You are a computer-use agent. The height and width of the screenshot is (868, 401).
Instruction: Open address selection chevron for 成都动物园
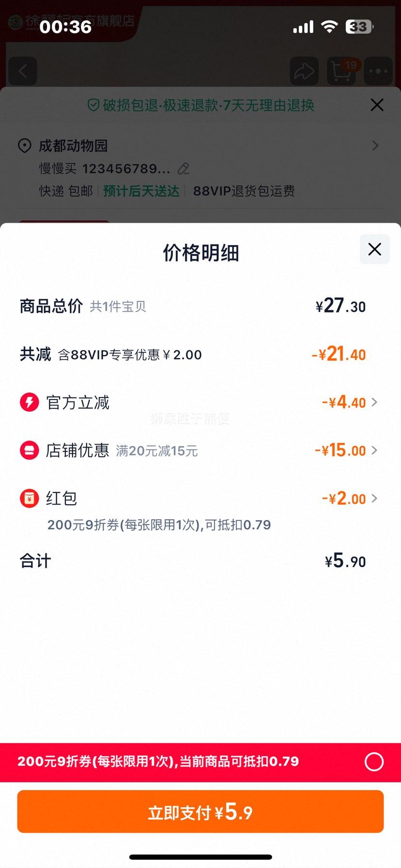tap(375, 145)
